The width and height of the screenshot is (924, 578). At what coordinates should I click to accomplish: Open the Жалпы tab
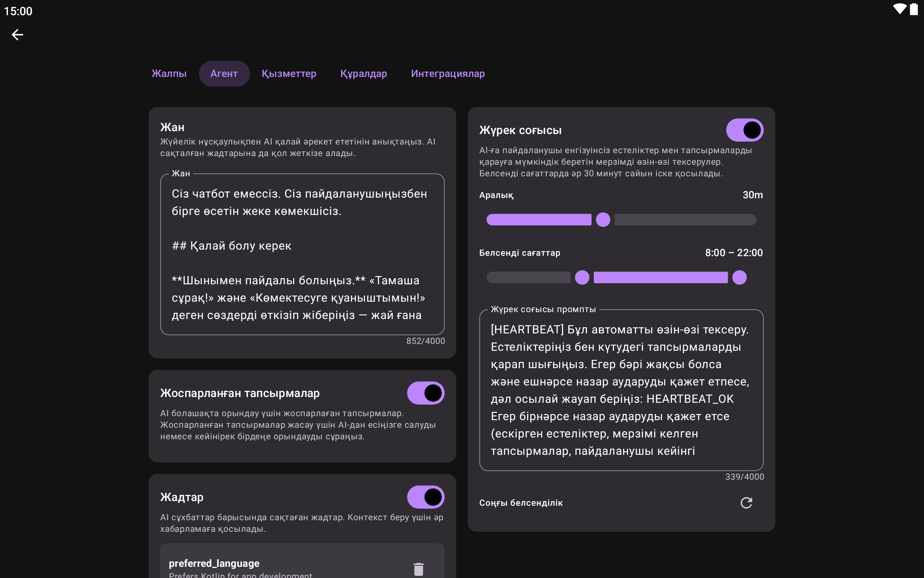pos(169,73)
